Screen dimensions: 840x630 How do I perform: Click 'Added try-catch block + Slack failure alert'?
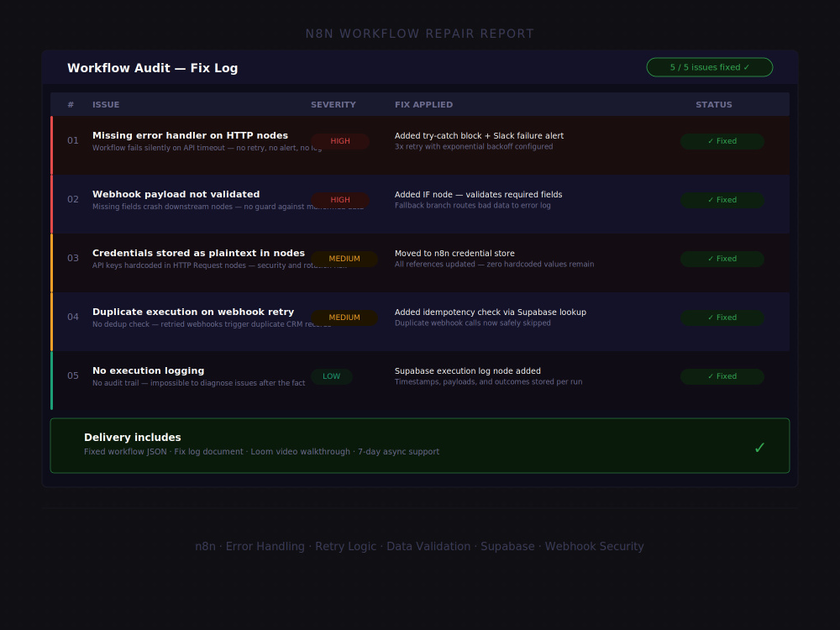coord(479,136)
